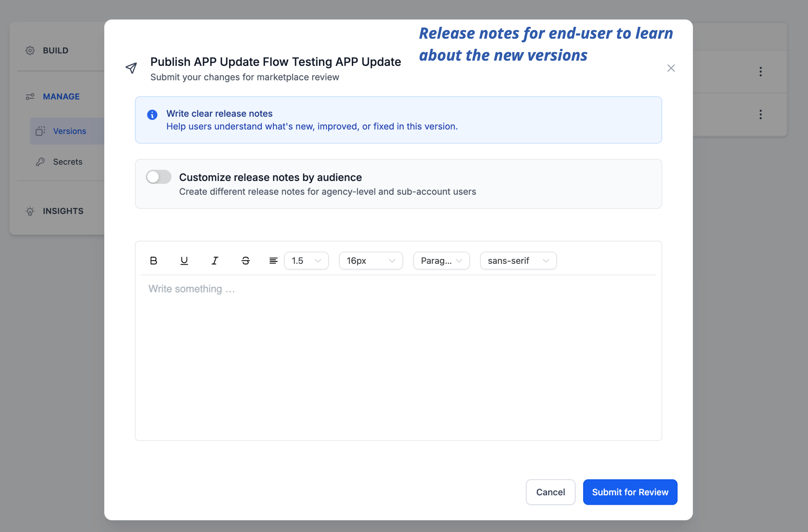Apply italic formatting button
808x532 pixels.
pyautogui.click(x=214, y=261)
